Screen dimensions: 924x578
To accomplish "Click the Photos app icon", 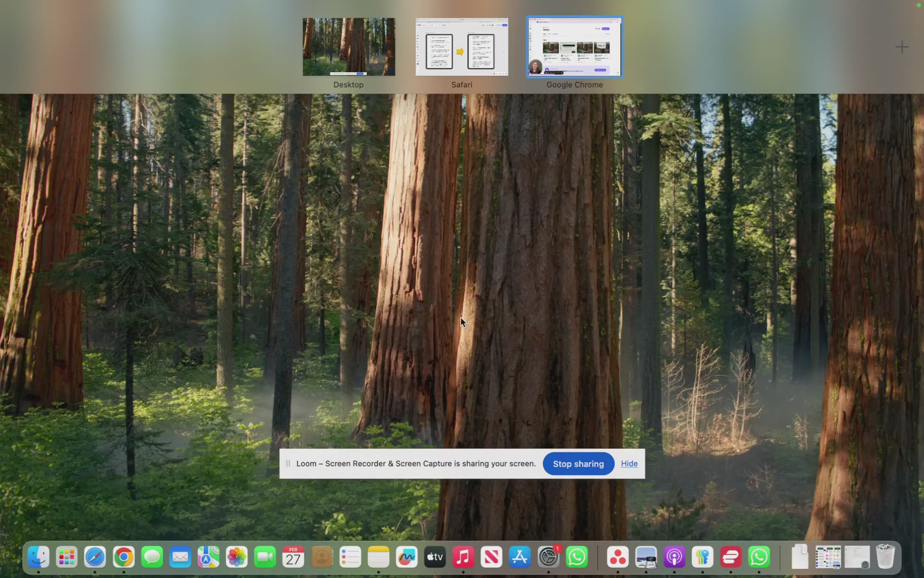I will tap(236, 557).
